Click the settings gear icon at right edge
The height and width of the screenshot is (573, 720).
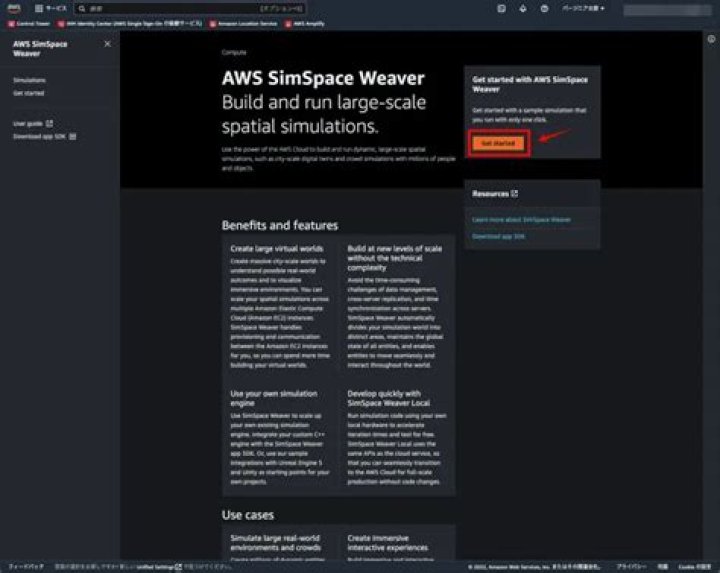(x=711, y=39)
